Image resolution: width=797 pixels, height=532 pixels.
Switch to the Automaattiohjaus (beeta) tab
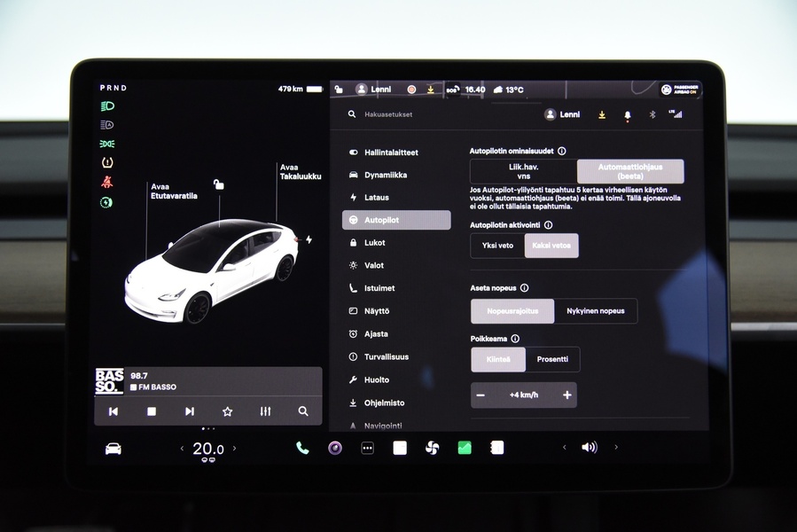pos(630,170)
